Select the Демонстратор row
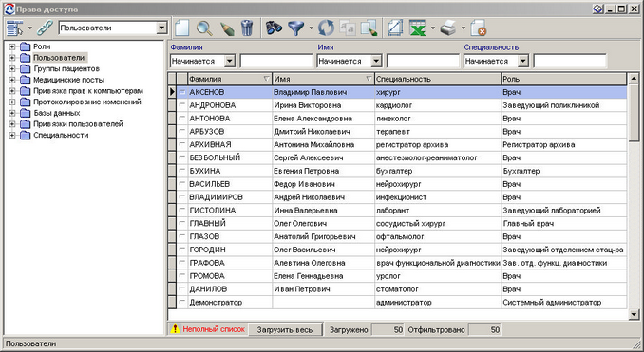The image size is (644, 352). pyautogui.click(x=398, y=303)
